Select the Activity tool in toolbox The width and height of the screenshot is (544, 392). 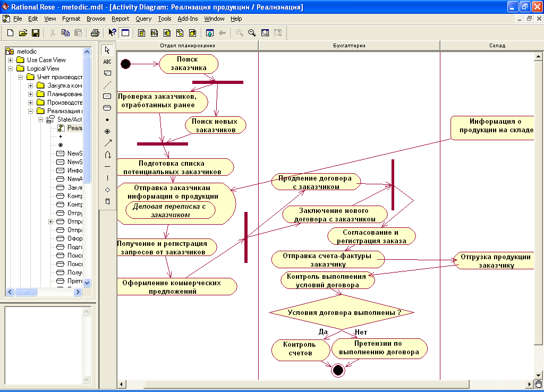pos(107,108)
